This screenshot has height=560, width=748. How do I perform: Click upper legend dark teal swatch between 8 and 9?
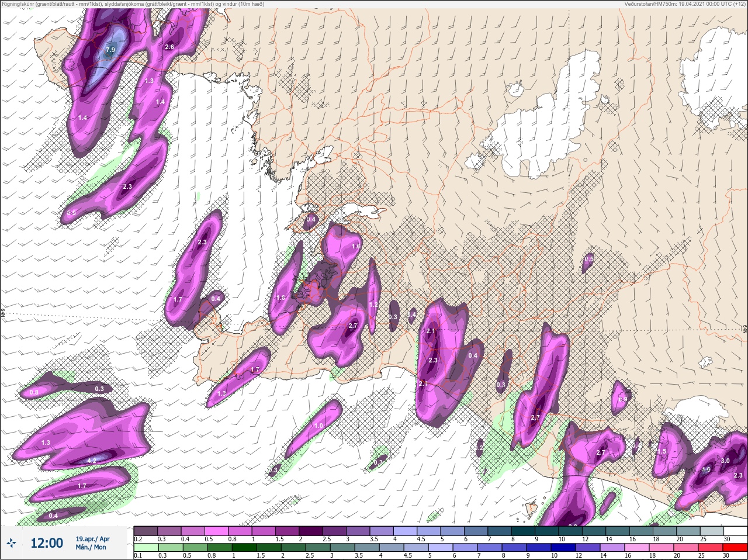tap(524, 531)
